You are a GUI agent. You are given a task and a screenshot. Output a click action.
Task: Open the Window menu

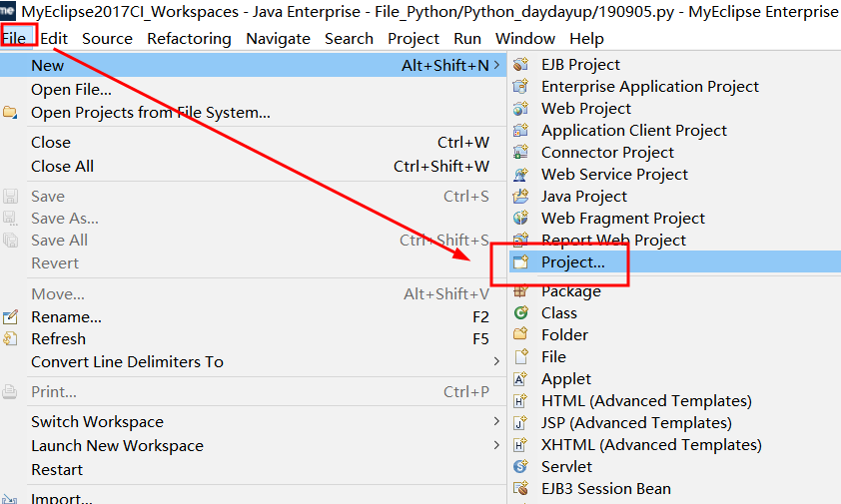coord(525,39)
